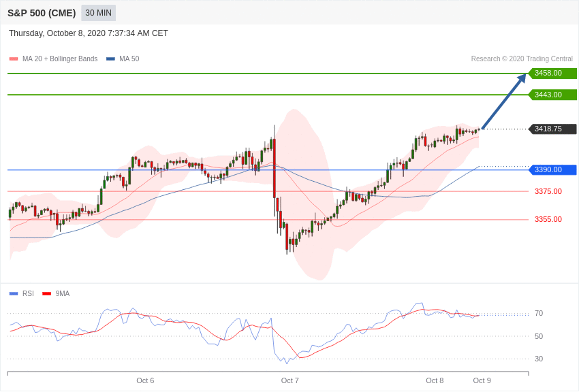Toggle MA 20 + Bollinger Bands legend label
The height and width of the screenshot is (392, 579).
(60, 59)
